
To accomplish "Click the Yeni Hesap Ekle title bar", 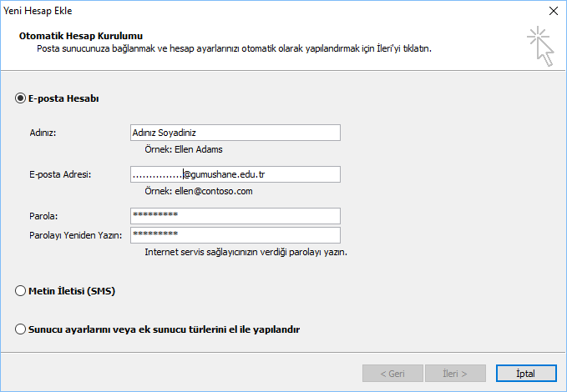I will 251,11.
